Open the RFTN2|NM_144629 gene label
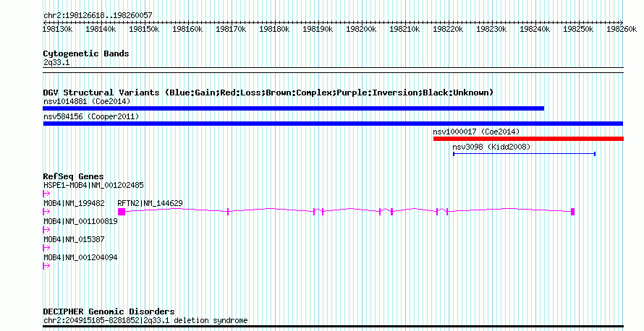This screenshot has width=644, height=331. click(150, 203)
